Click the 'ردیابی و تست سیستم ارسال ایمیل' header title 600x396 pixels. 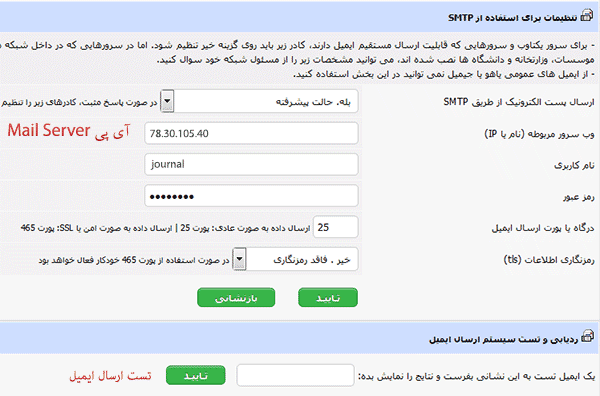pyautogui.click(x=503, y=339)
